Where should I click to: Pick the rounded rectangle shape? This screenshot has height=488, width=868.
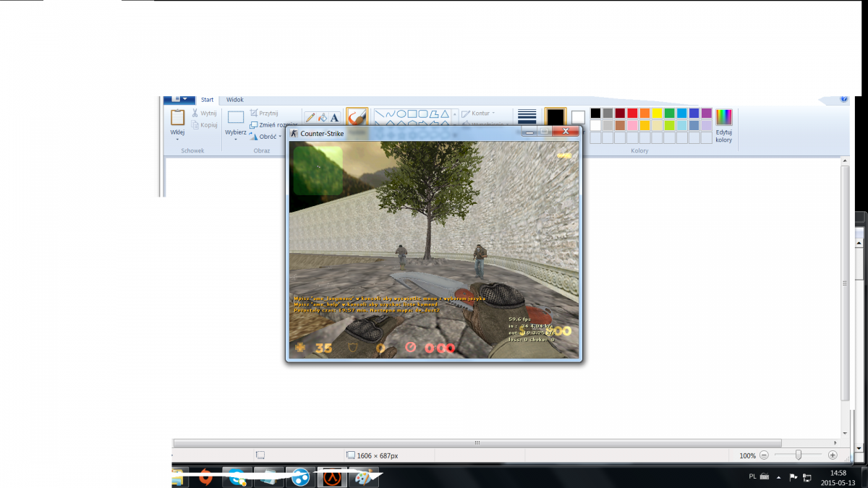click(x=422, y=114)
